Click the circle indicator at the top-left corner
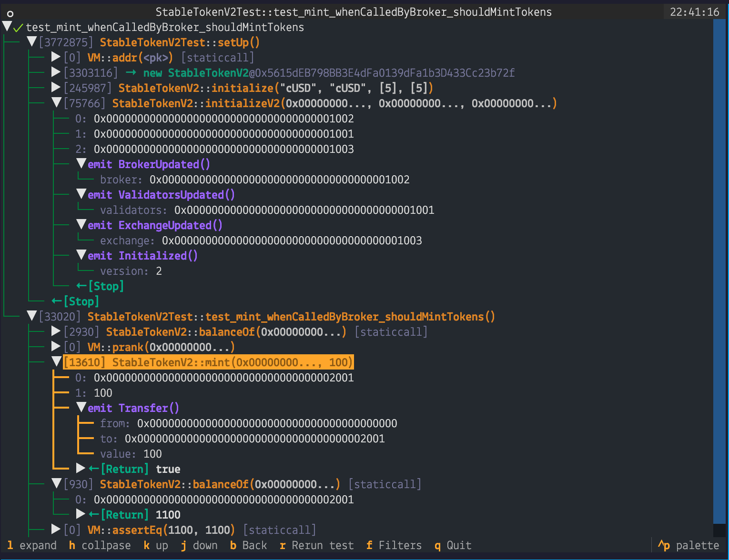 pyautogui.click(x=10, y=13)
